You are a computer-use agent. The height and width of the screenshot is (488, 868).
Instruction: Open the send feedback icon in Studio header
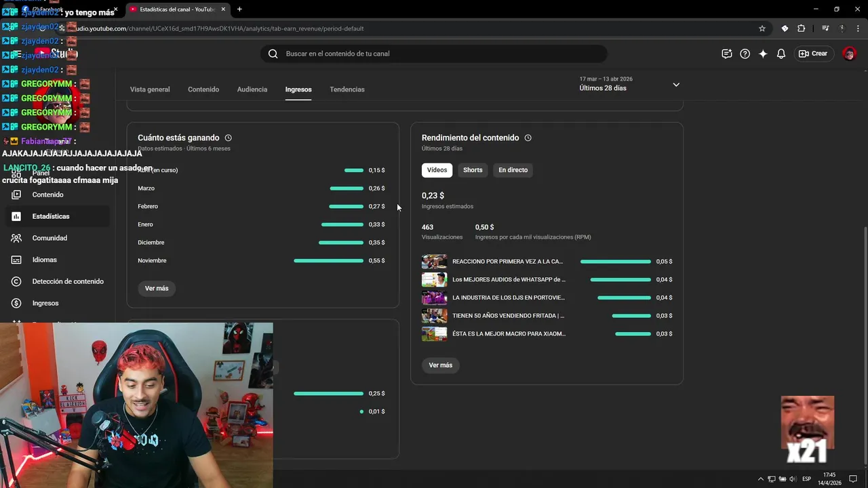pyautogui.click(x=727, y=54)
